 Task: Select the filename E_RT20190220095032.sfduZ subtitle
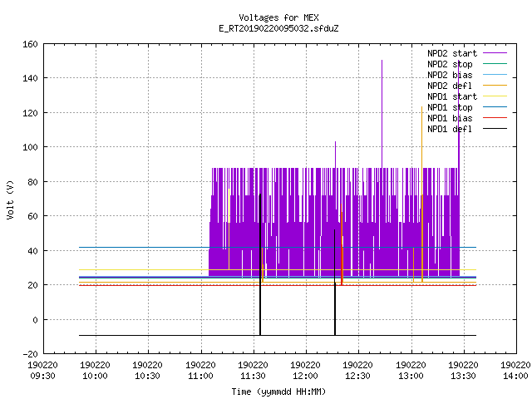click(x=278, y=28)
